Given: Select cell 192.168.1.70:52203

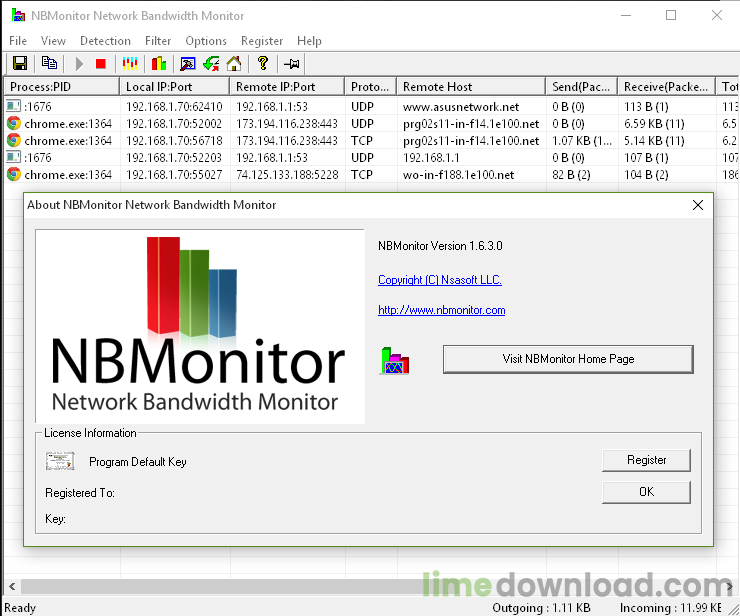Looking at the screenshot, I should click(174, 158).
